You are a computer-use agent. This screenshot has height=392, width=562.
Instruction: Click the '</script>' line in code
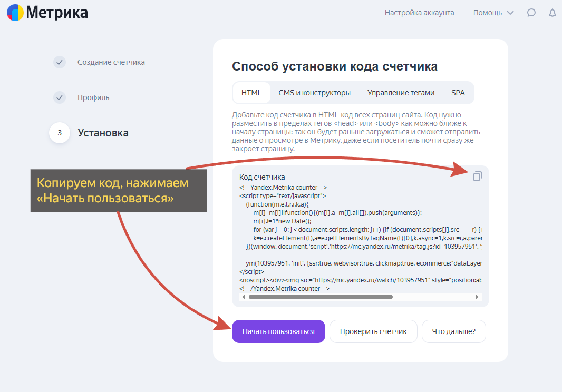251,271
